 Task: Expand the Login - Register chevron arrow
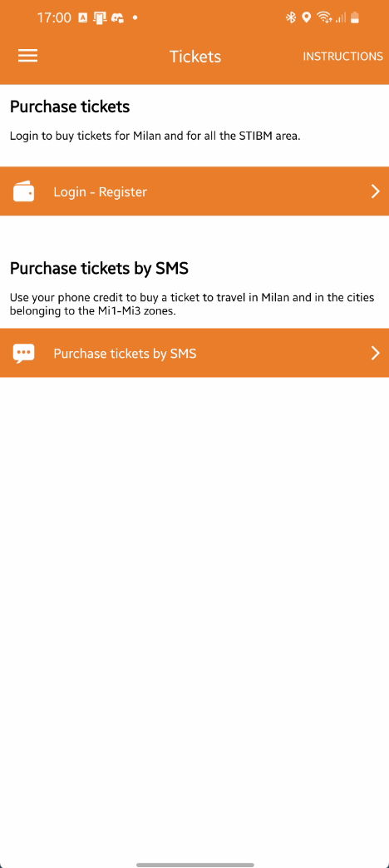click(375, 191)
